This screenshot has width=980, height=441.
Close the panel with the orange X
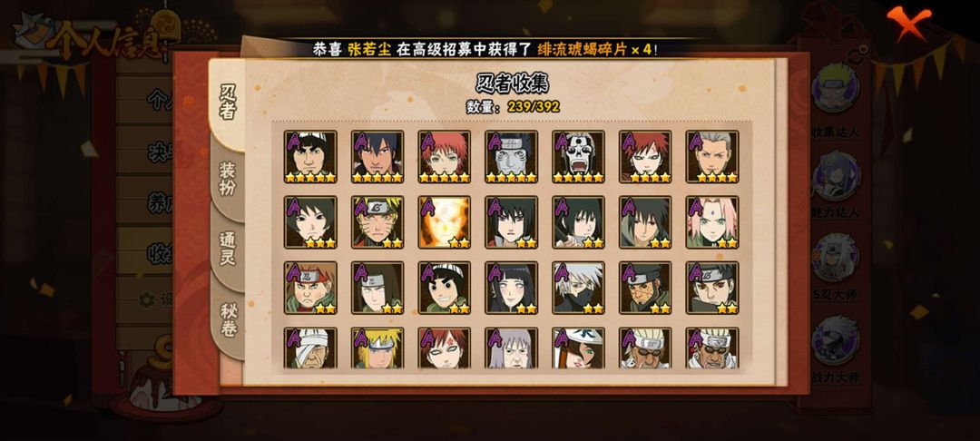point(909,21)
